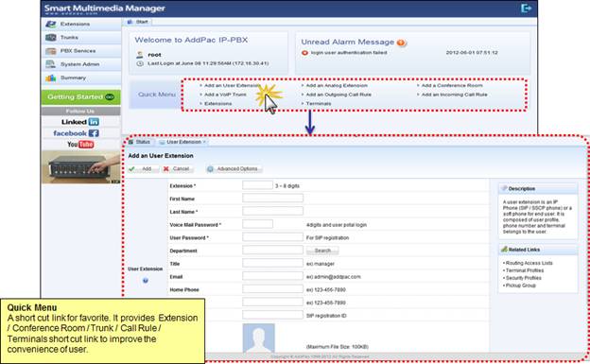
Task: Open Trunks in the sidebar
Action: pyautogui.click(x=81, y=38)
